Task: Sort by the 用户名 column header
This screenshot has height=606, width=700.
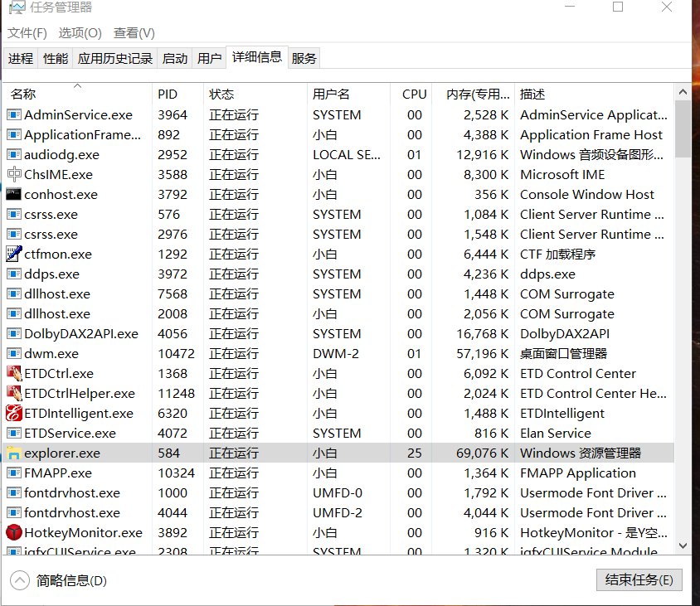Action: [348, 95]
